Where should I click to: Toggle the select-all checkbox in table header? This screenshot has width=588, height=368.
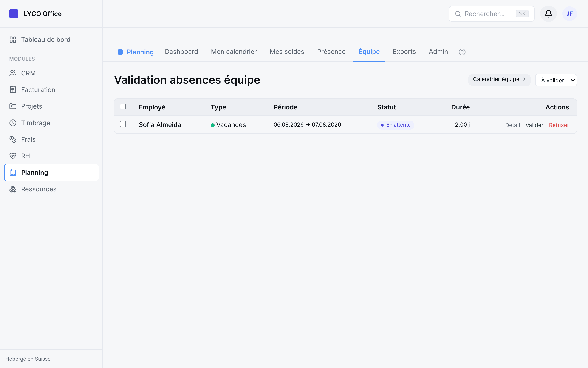point(123,106)
